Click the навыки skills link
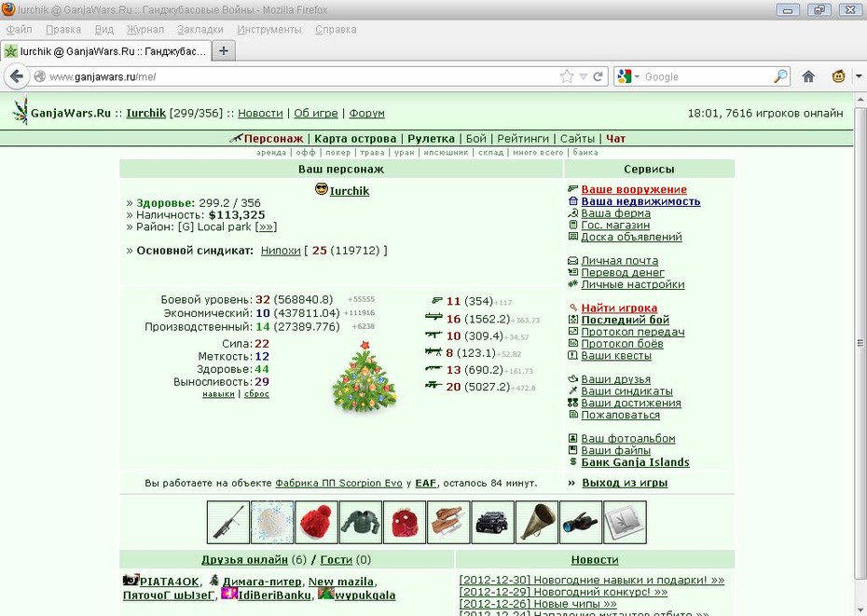 218,393
